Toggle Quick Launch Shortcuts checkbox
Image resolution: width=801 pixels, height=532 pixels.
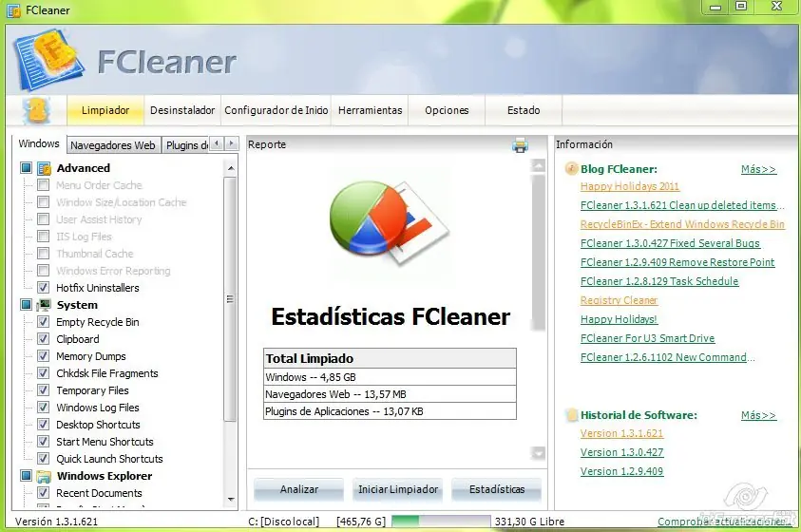click(44, 459)
